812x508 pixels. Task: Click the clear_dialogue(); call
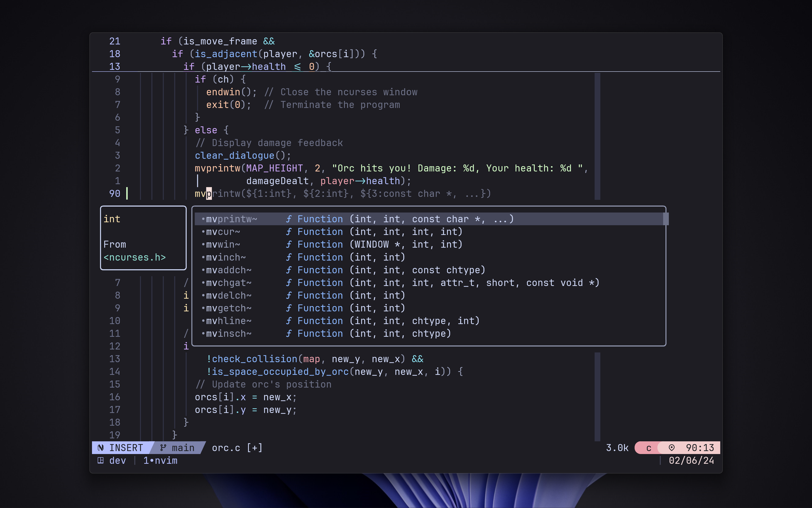coord(243,156)
